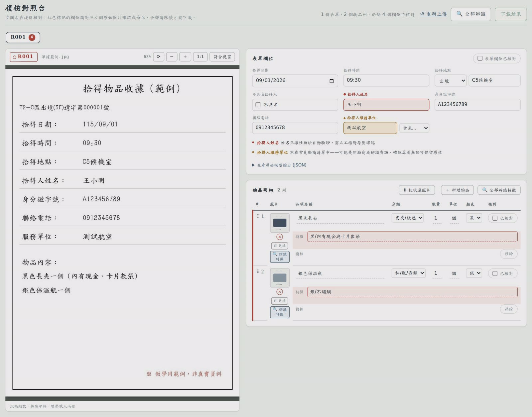Click the 拾得時間 field 09:30
This screenshot has width=532, height=417.
point(386,80)
